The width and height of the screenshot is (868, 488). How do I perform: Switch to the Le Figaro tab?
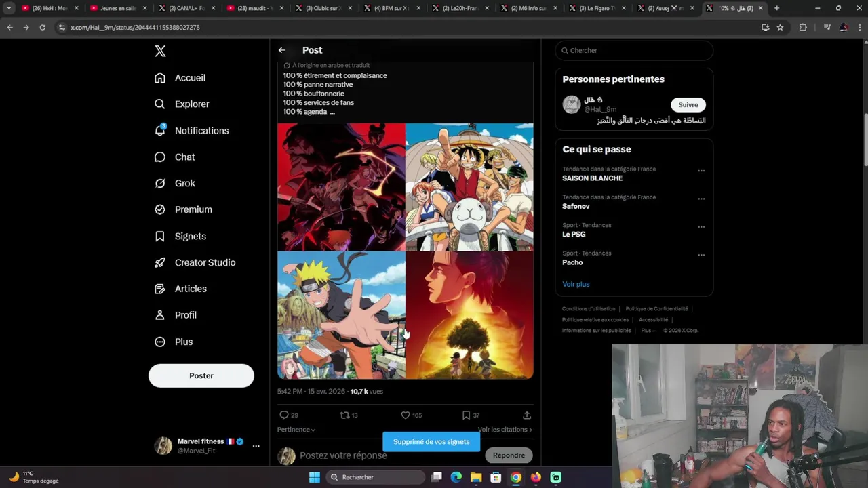coord(598,8)
